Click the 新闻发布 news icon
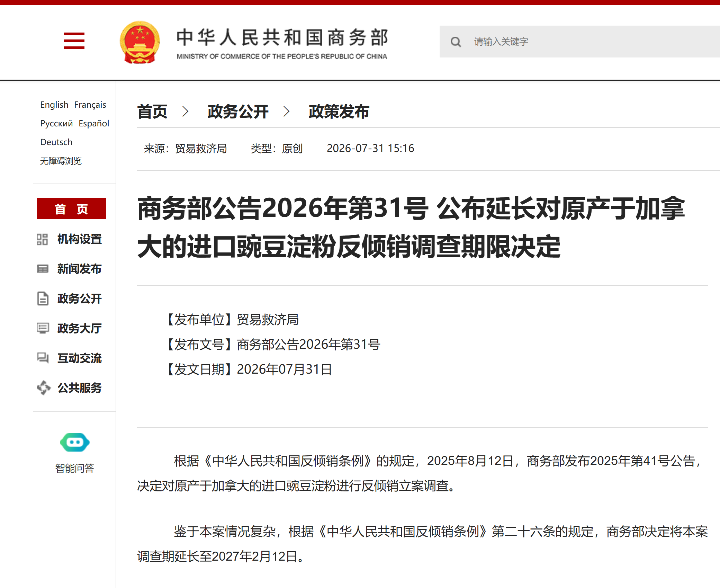Viewport: 720px width, 588px height. (x=42, y=269)
